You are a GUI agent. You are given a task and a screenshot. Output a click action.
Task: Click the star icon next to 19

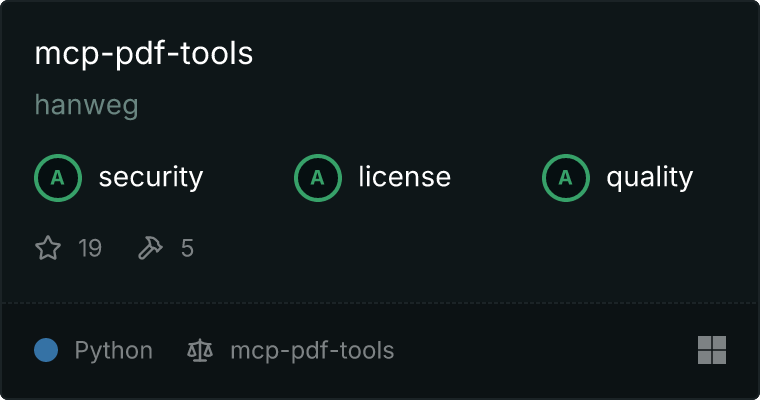coord(48,248)
